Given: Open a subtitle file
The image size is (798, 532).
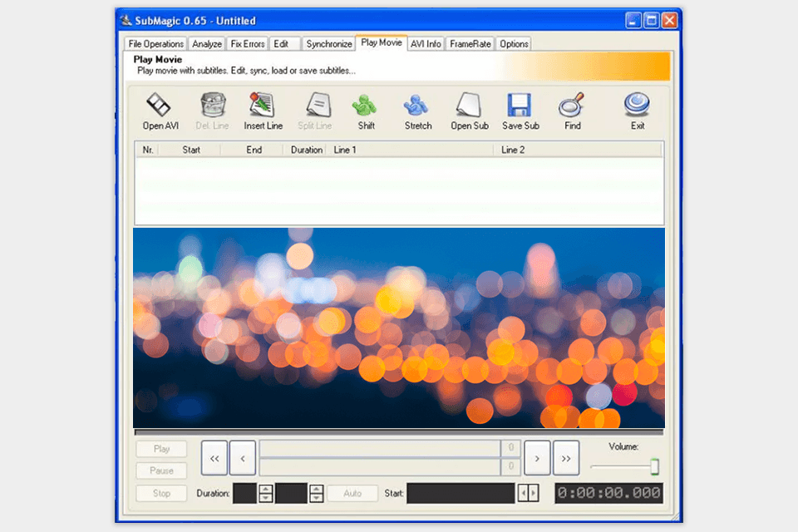Looking at the screenshot, I should (x=470, y=111).
